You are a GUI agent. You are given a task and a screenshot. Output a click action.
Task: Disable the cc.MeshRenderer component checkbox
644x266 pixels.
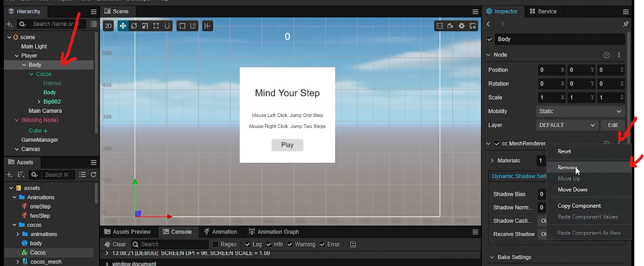pyautogui.click(x=497, y=144)
